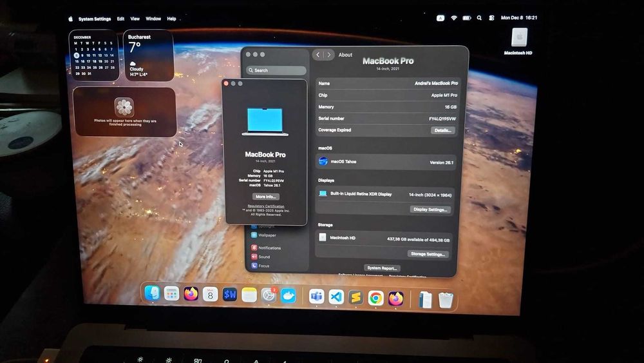Click the Bucharest weather widget
The width and height of the screenshot is (644, 363).
point(148,55)
